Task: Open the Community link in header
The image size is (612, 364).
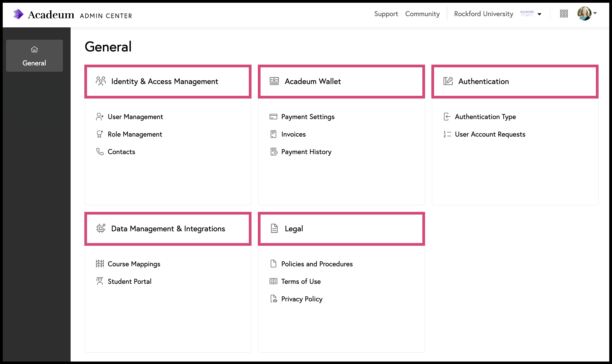Action: [423, 14]
